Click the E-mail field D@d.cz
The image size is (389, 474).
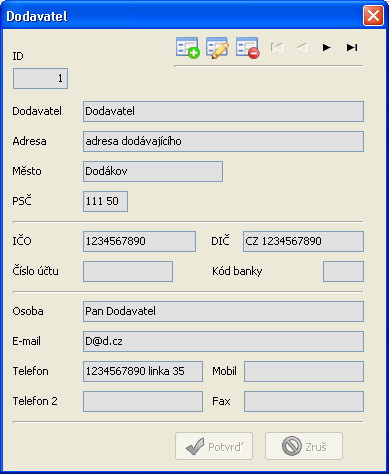coord(223,341)
